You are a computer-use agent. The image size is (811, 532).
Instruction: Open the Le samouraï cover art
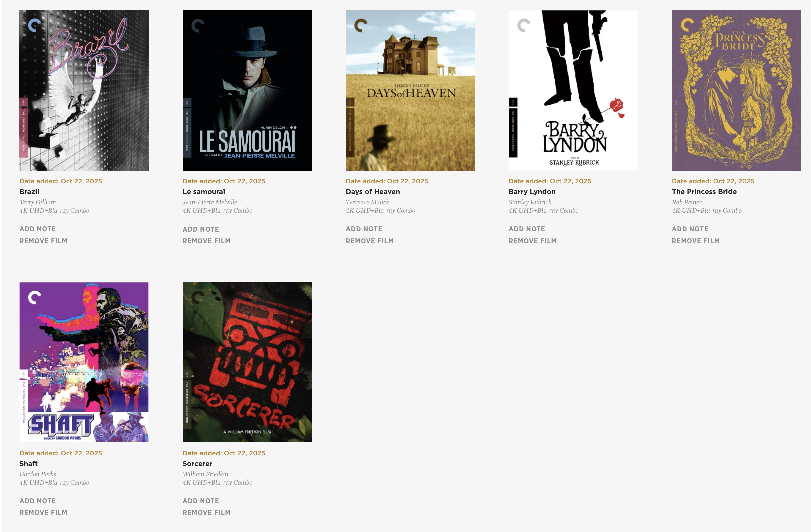(x=247, y=90)
